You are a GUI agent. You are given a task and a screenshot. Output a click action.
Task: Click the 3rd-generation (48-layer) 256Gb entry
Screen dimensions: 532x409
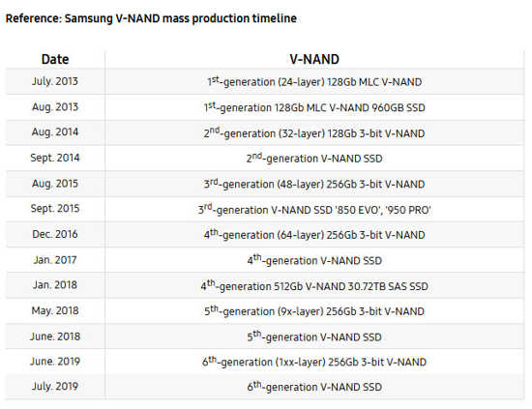point(314,184)
